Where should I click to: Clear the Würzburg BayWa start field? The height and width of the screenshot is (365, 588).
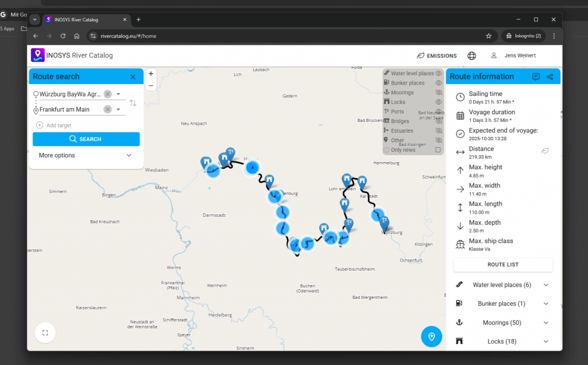click(107, 94)
